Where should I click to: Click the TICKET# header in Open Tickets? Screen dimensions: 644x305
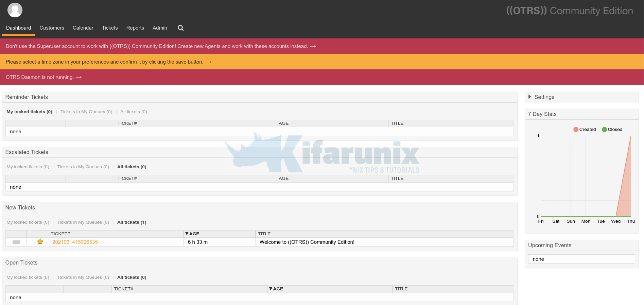tap(124, 289)
